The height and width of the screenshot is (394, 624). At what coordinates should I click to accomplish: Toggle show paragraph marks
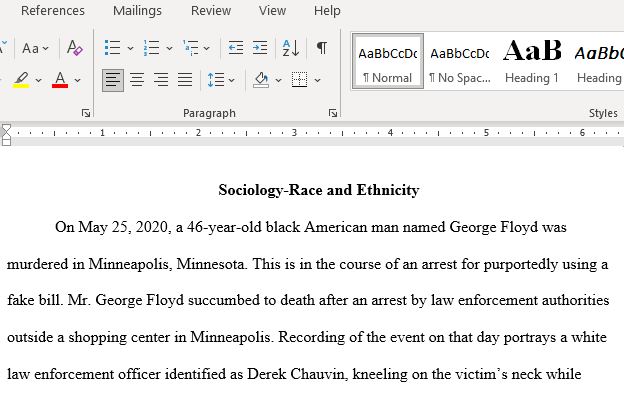322,48
